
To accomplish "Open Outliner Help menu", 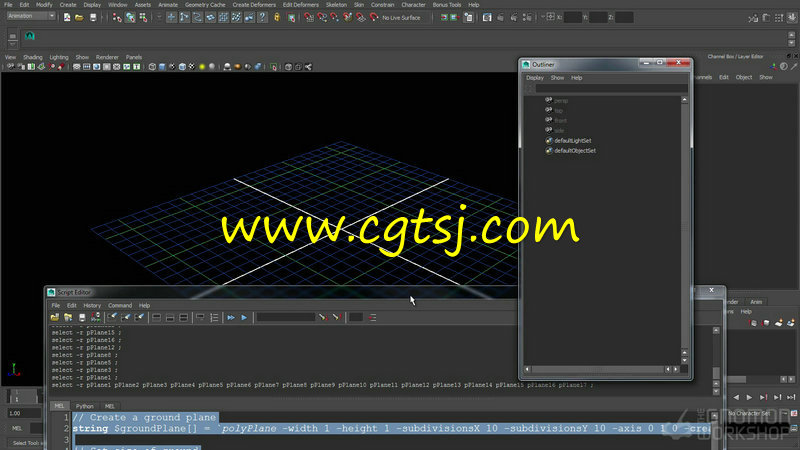I will [x=577, y=78].
